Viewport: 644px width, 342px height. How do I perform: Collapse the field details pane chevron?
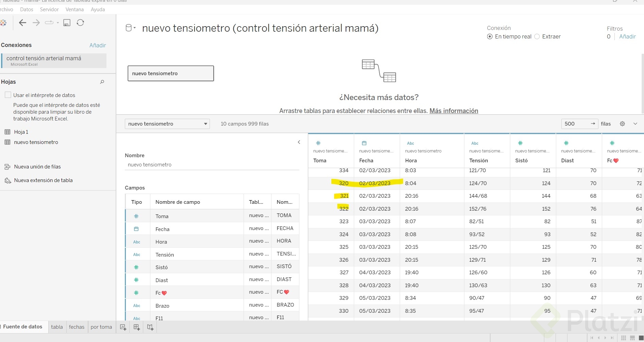pos(299,142)
